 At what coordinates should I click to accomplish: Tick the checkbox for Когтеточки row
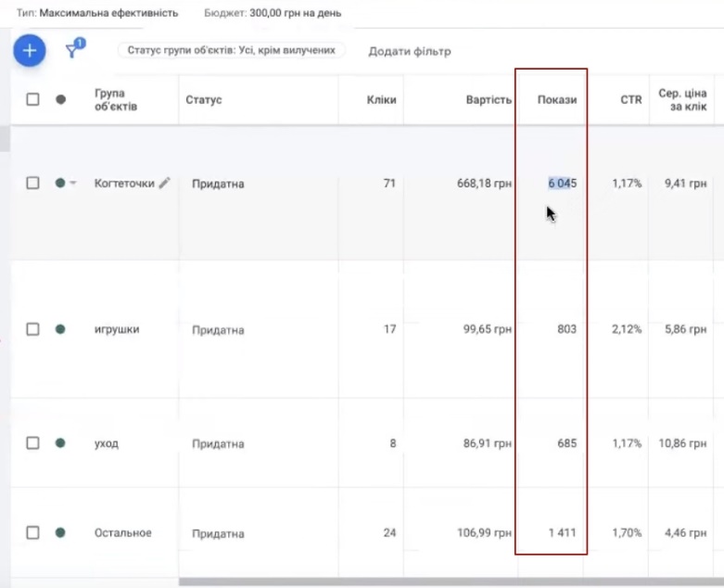point(33,184)
